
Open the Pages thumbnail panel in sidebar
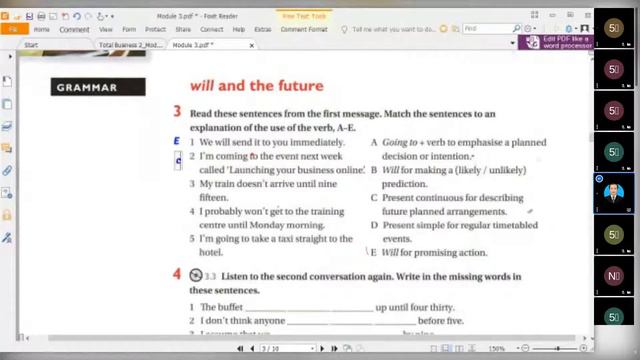(x=7, y=104)
